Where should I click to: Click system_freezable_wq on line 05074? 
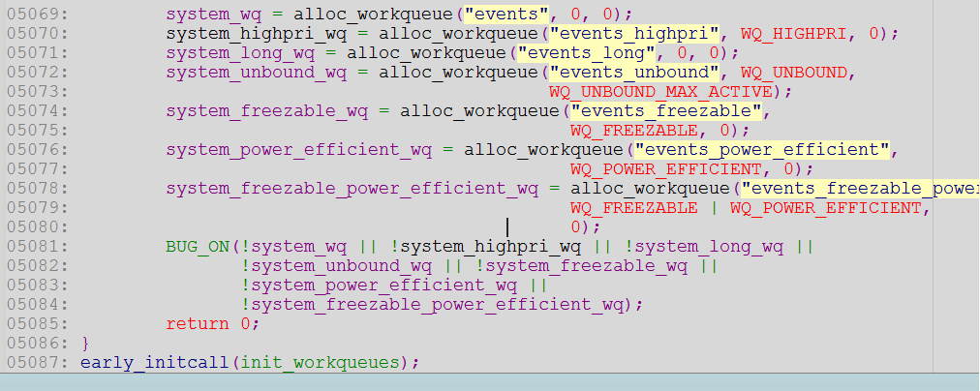coord(267,110)
